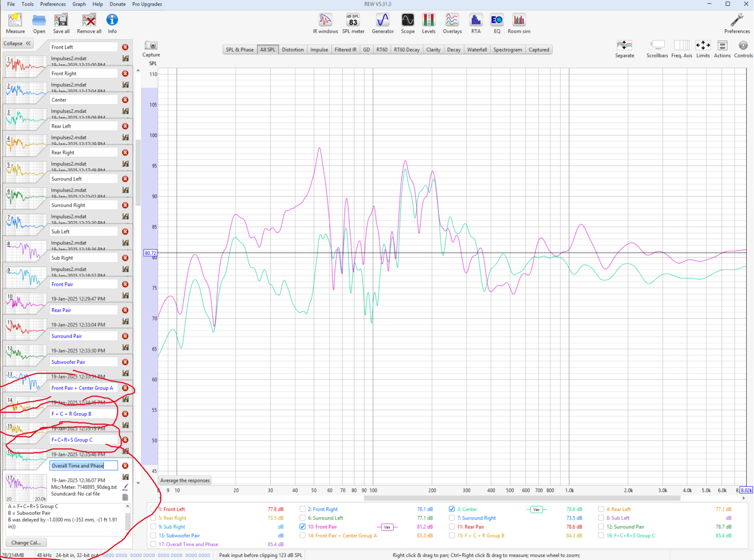Viewport: 754px width, 560px height.
Task: Click the Overall Time and Phase name field
Action: coord(84,466)
